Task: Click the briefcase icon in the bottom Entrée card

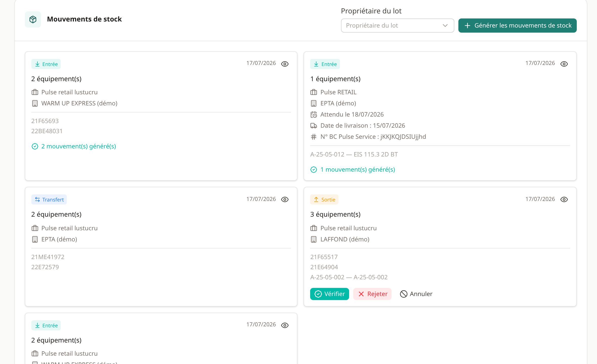Action: click(x=35, y=354)
